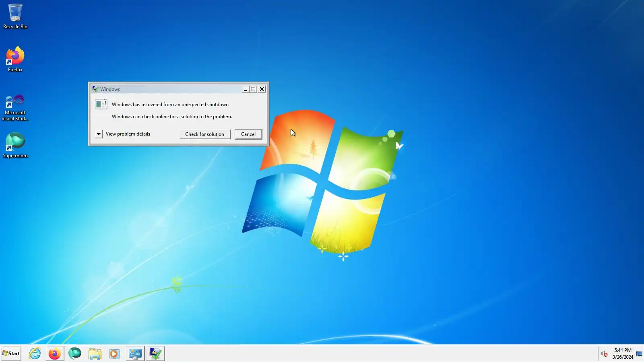Open the Start menu
This screenshot has height=362, width=644.
(11, 354)
